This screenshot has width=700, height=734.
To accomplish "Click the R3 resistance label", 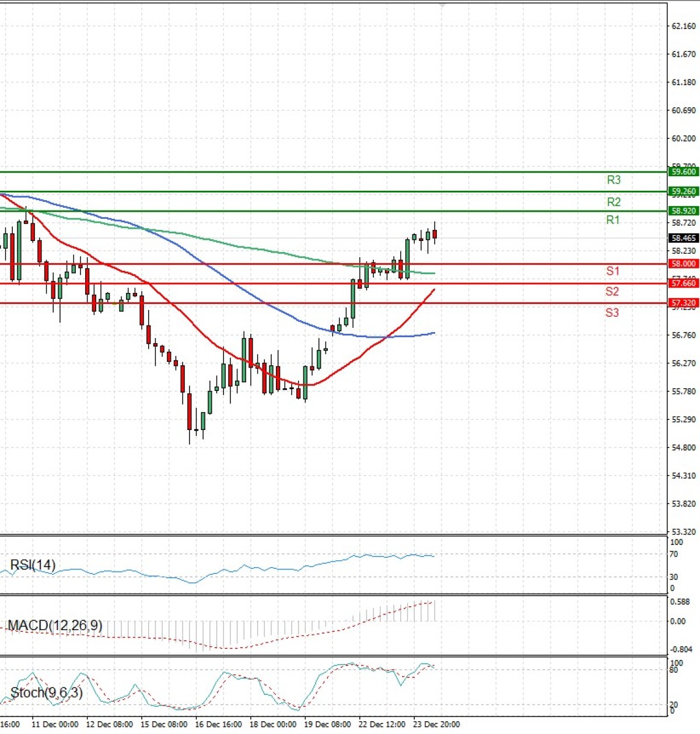I will click(x=613, y=180).
